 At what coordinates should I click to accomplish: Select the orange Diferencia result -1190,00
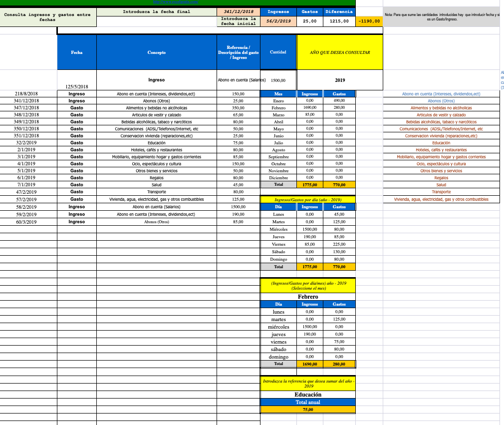point(369,21)
